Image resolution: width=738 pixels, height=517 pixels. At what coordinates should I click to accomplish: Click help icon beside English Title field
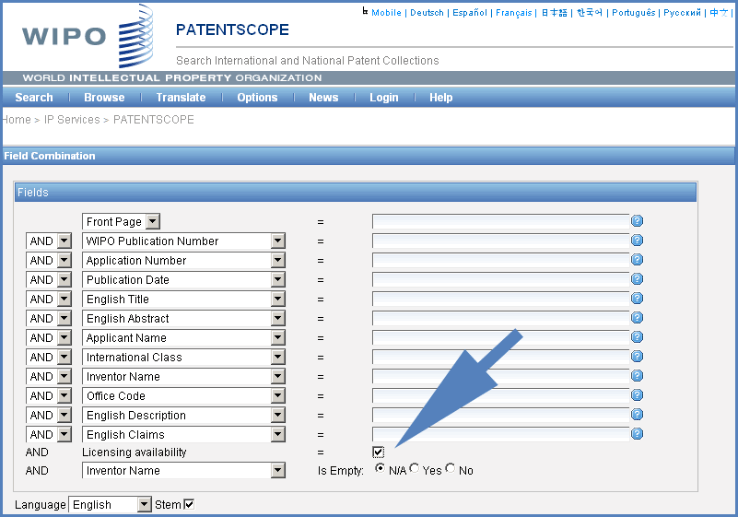pyautogui.click(x=637, y=298)
